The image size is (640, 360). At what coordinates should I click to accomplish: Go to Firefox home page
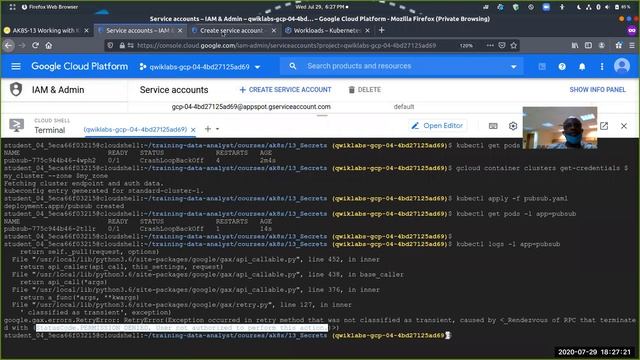(49, 45)
